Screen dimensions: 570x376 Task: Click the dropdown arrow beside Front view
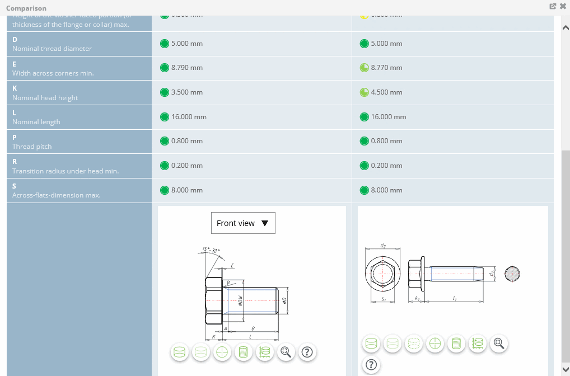pyautogui.click(x=265, y=223)
